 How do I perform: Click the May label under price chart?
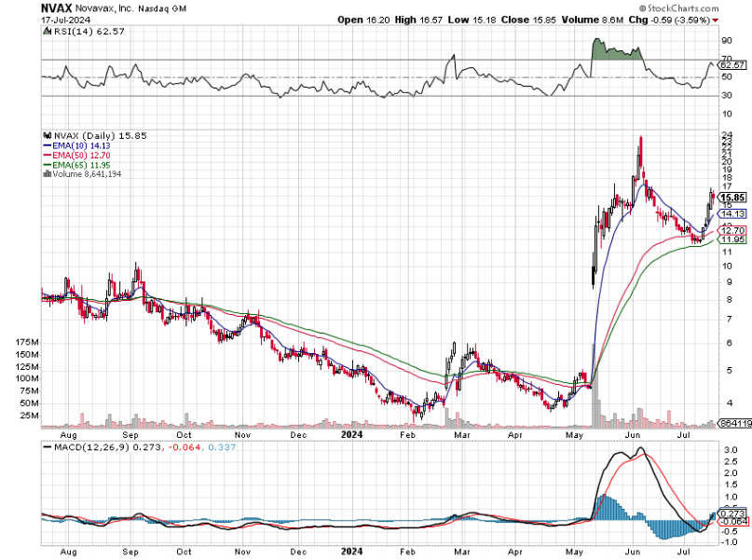(574, 435)
